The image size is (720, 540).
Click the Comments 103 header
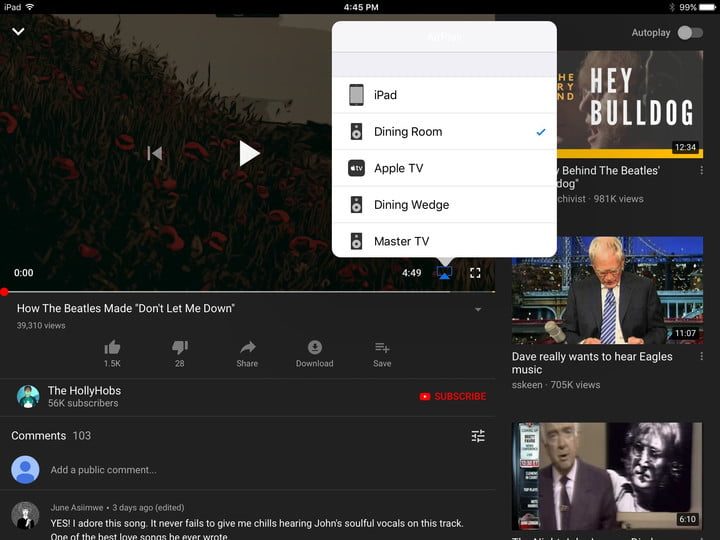[51, 436]
